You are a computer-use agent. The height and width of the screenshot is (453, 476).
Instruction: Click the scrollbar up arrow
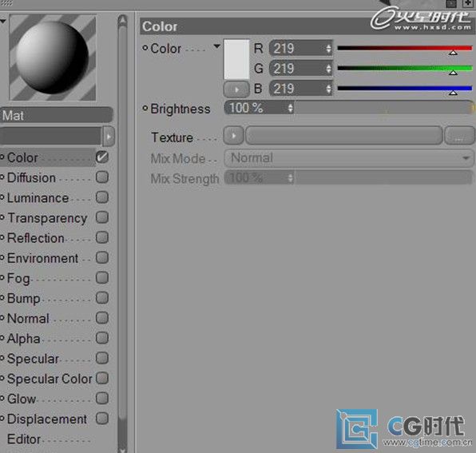123,20
